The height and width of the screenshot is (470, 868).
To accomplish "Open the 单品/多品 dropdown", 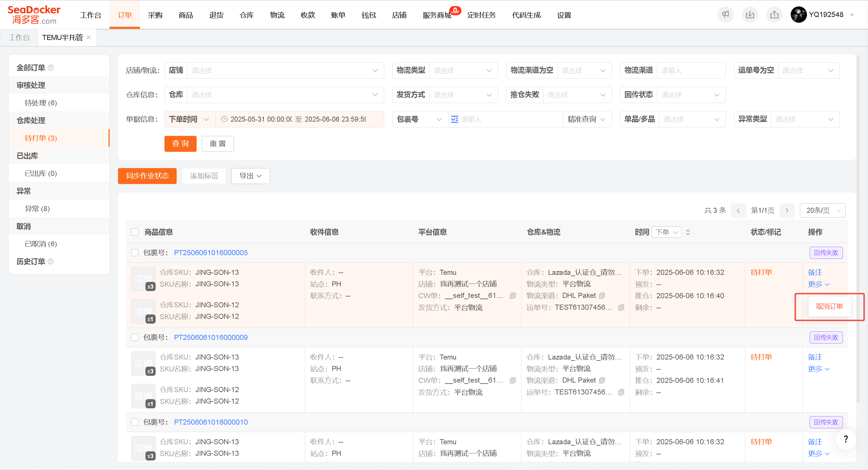I will 692,119.
